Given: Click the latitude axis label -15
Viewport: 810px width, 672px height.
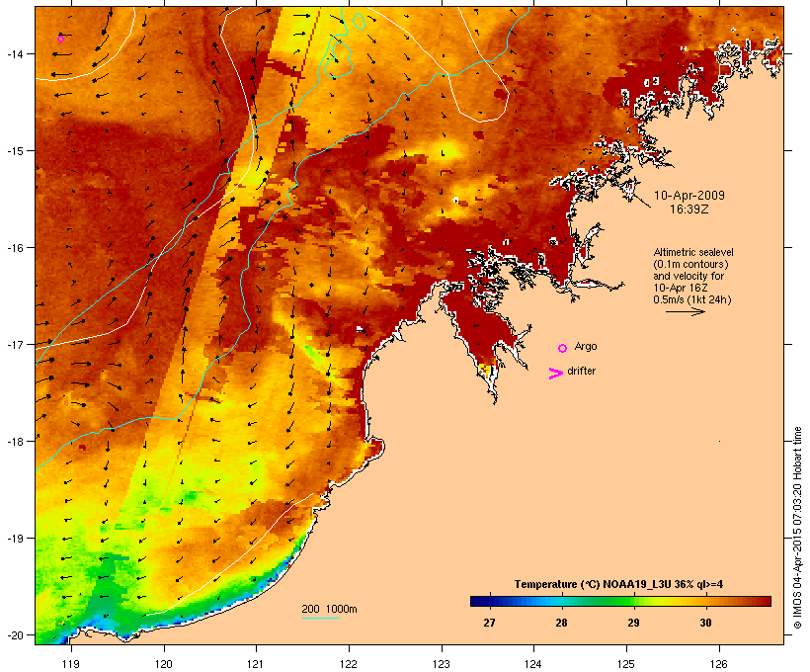Looking at the screenshot, I should 14,151.
